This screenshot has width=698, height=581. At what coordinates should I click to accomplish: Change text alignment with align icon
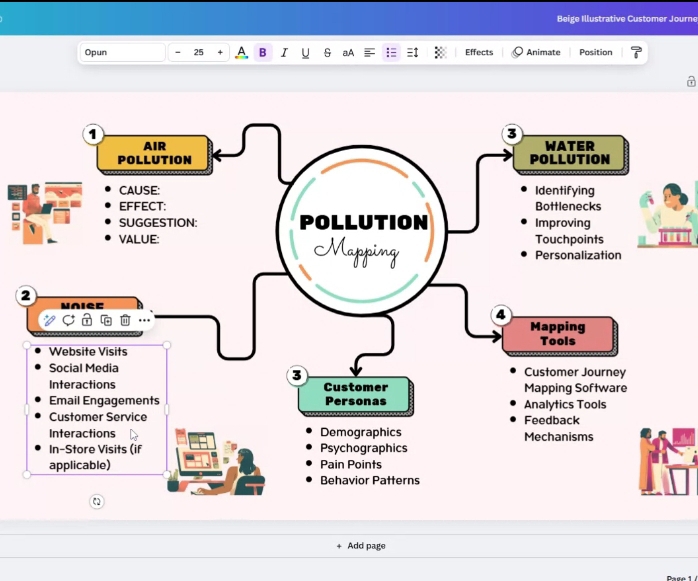[x=369, y=52]
